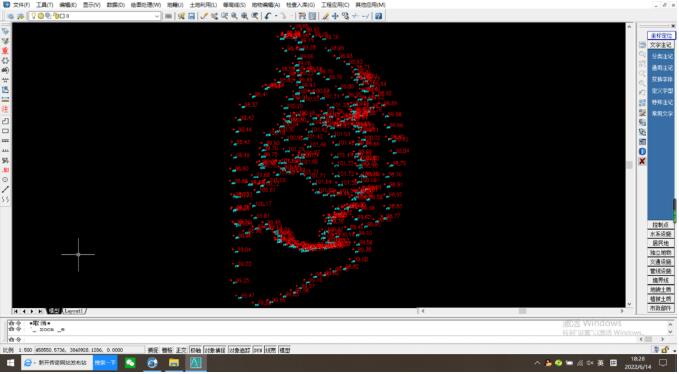Click the 文字注记 button in right panel
Image resolution: width=679 pixels, height=374 pixels.
[661, 45]
